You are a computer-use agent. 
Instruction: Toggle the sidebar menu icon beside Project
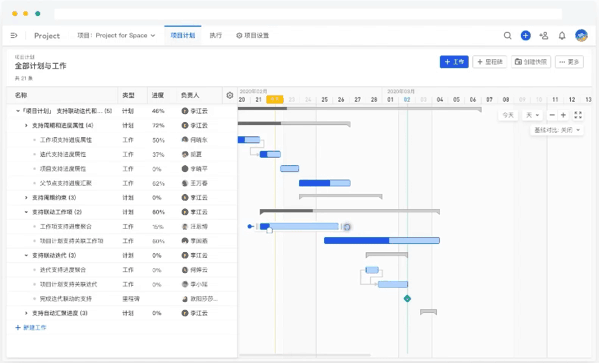tap(14, 36)
